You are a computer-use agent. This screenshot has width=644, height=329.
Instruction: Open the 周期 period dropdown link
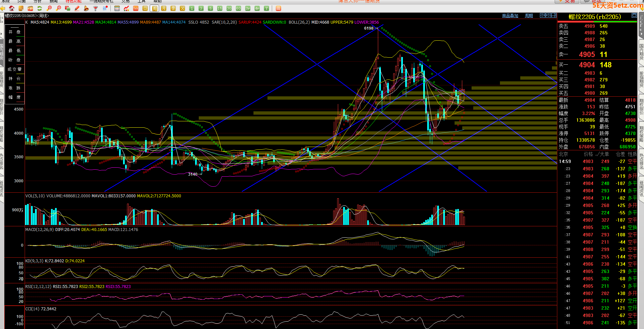point(529,16)
